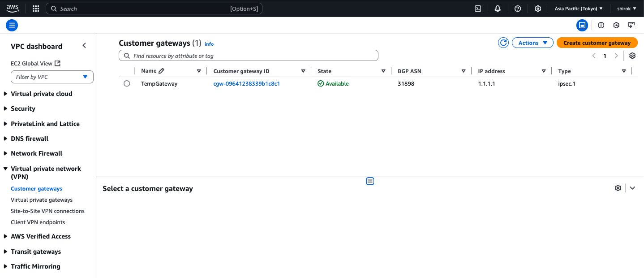Open the monitor-shaped icon in the toolbar
Screen dimensions: 644x278
(631, 25)
